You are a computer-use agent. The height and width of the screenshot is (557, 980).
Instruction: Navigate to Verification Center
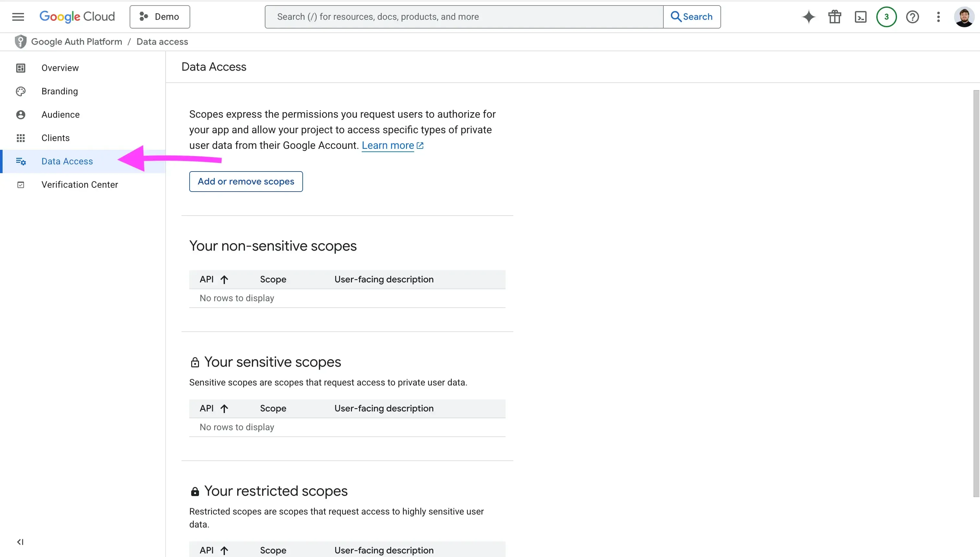[79, 185]
